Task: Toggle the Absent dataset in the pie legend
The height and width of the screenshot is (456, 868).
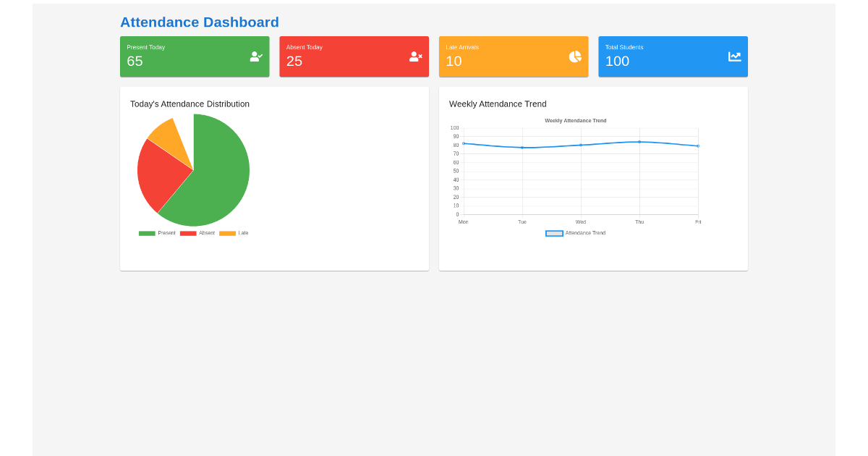Action: [x=206, y=232]
